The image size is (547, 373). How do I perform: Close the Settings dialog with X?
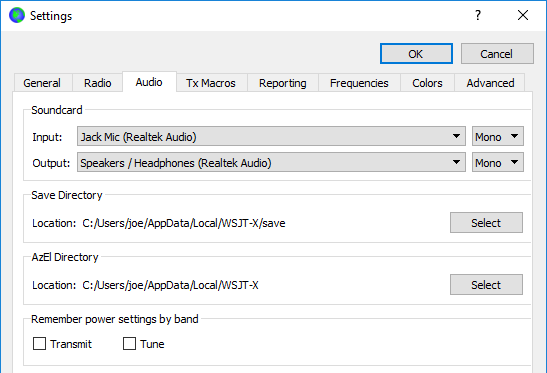point(523,15)
